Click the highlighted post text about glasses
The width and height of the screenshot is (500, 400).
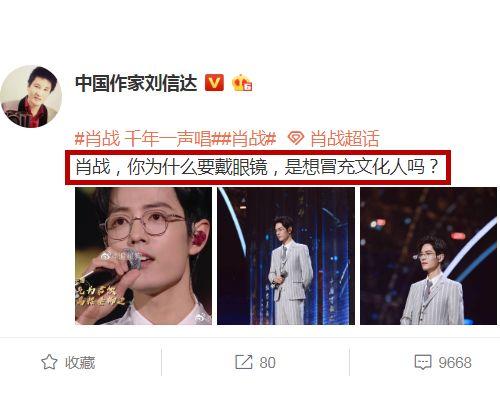point(258,167)
